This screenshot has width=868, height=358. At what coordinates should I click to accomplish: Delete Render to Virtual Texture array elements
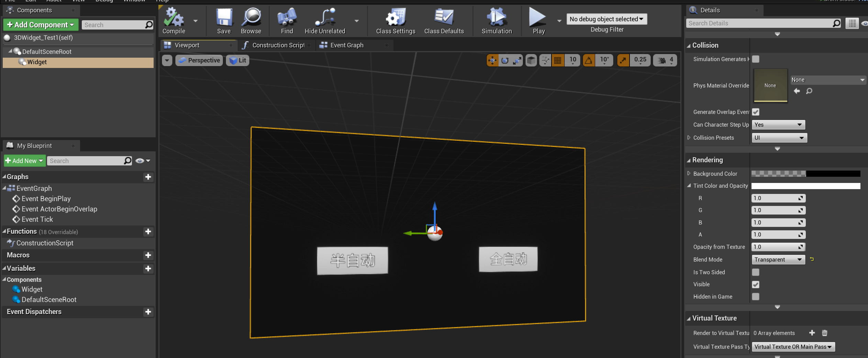tap(824, 333)
